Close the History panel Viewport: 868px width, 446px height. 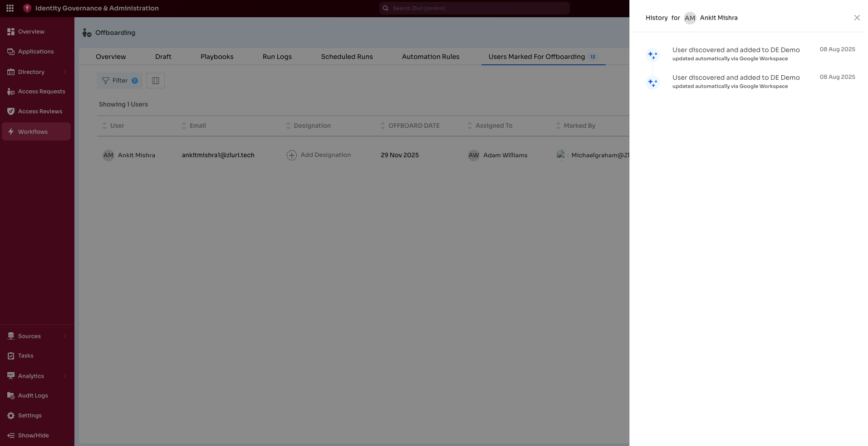click(x=856, y=18)
